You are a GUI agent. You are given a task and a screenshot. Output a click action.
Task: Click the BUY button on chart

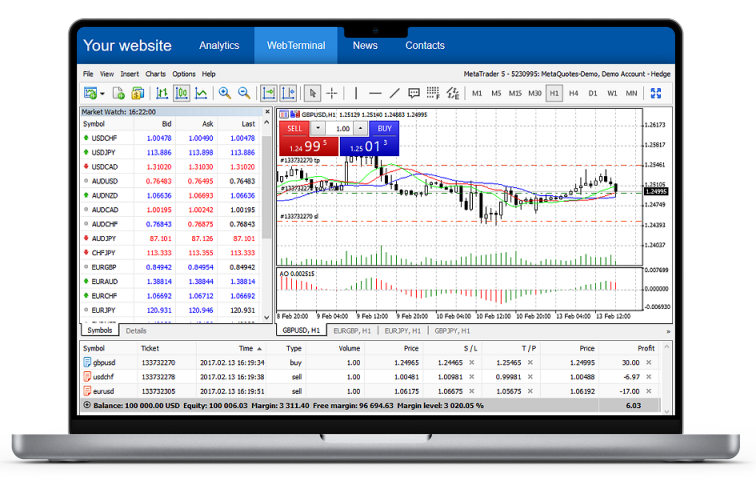point(384,129)
